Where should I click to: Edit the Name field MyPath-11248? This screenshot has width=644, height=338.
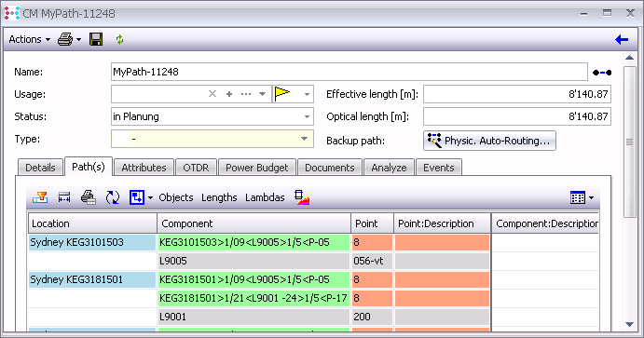349,72
